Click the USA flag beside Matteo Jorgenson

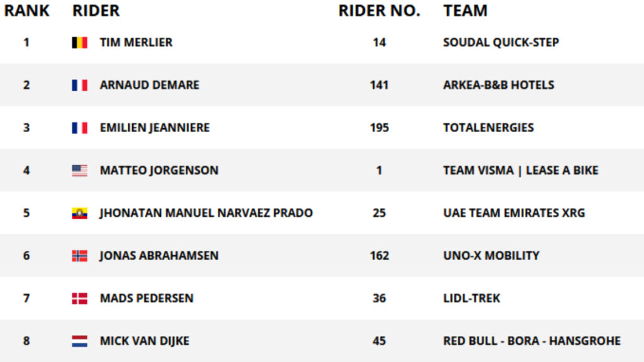pos(80,170)
